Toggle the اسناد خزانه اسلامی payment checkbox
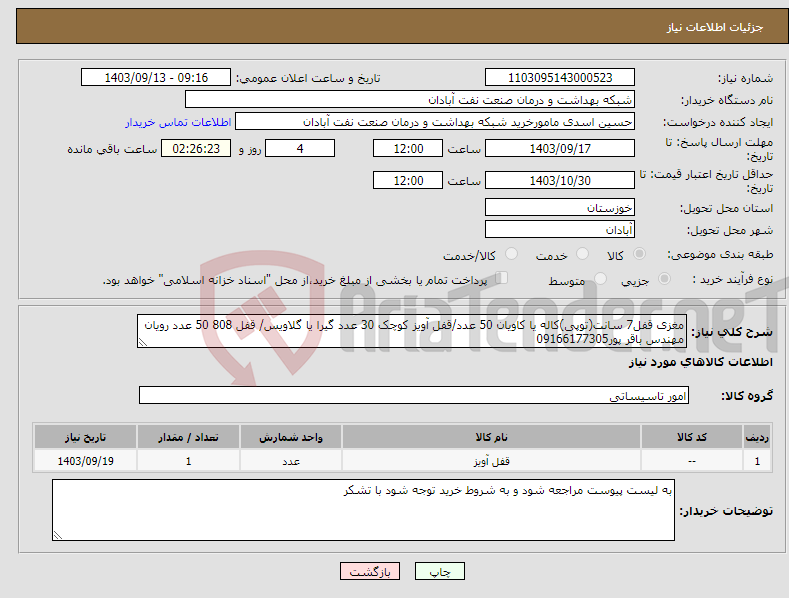The width and height of the screenshot is (789, 598). tap(501, 277)
